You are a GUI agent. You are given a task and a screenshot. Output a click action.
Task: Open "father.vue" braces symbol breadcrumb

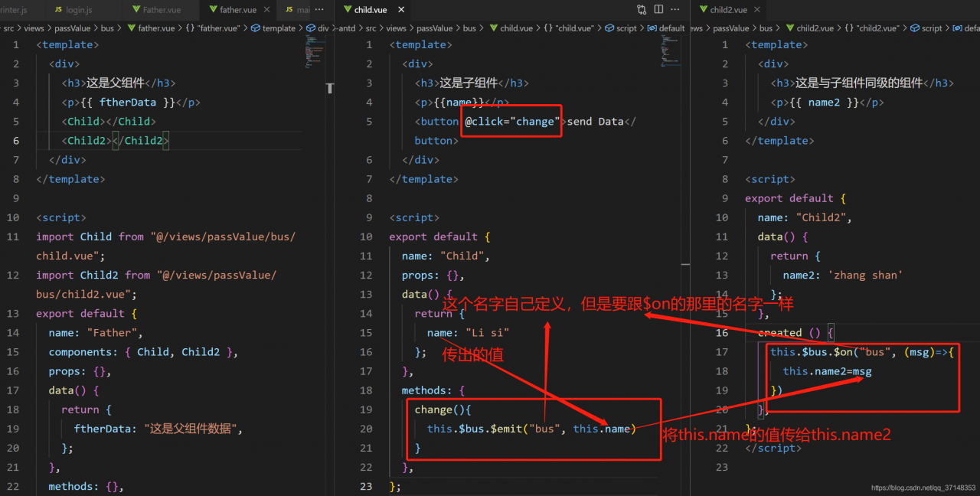pos(212,28)
